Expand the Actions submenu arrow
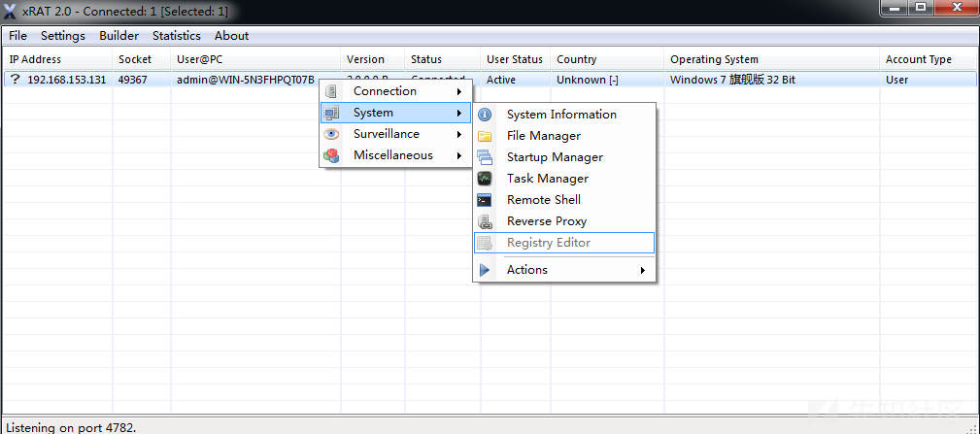Screen dimensions: 980x434 [643, 270]
